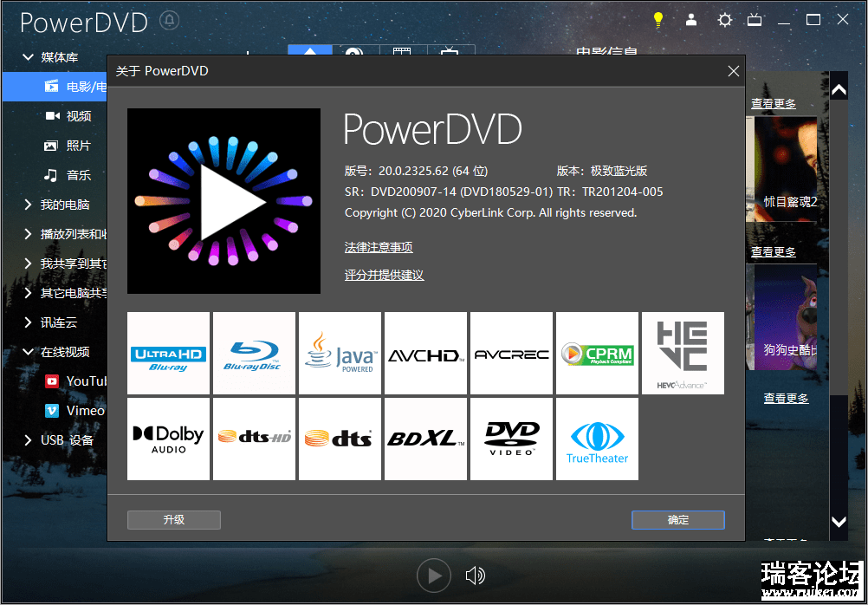Click the TR: TR201204-005 text
The height and width of the screenshot is (605, 868).
(x=610, y=192)
